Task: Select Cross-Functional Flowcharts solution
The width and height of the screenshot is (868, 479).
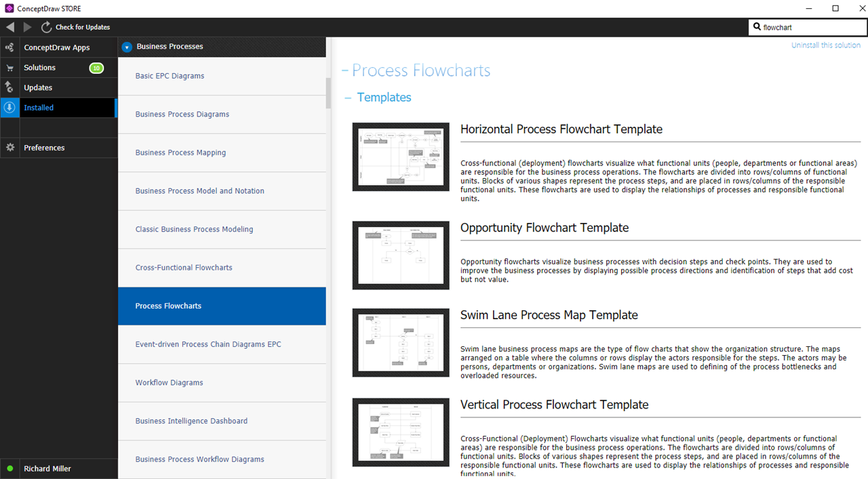Action: [222, 268]
